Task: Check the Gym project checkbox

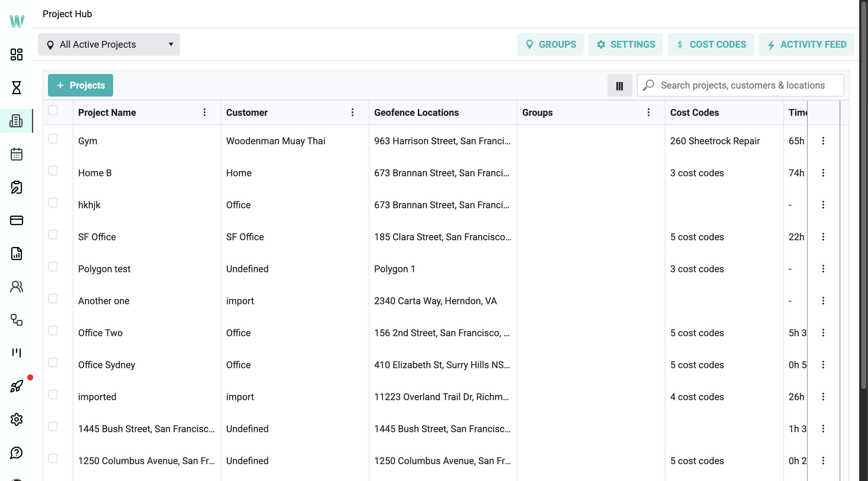Action: tap(53, 139)
